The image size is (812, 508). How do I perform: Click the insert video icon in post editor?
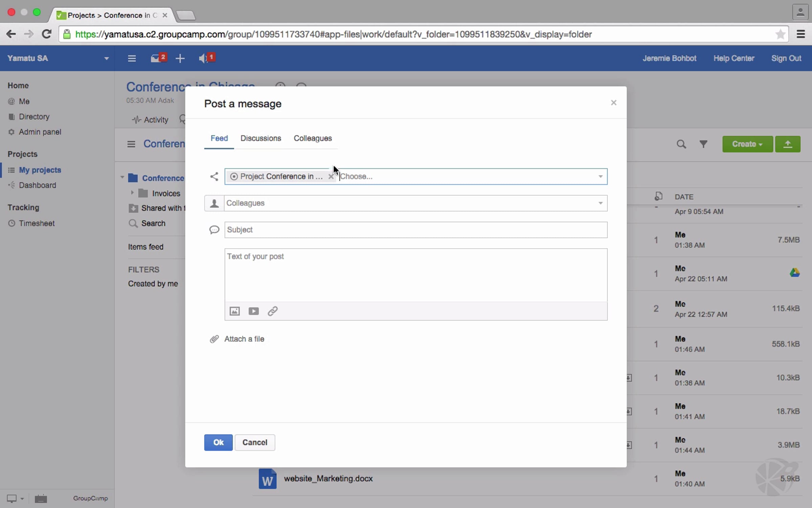[253, 311]
